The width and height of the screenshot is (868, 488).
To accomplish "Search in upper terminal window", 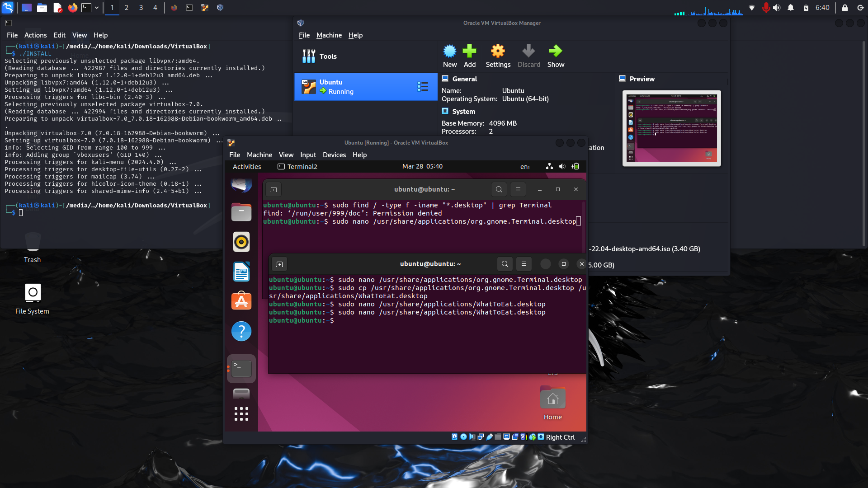I will coord(499,189).
